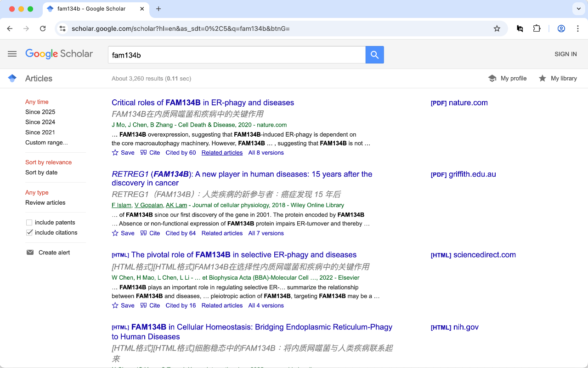Screen dimensions: 588x368
Task: Open 'FAM134B in Cellular Homeostasis' article title
Action: pyautogui.click(x=252, y=332)
